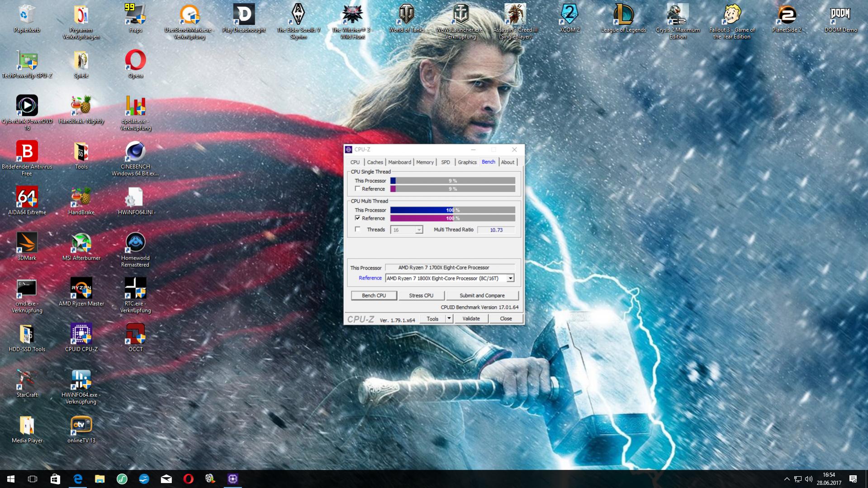
Task: Select the SPD tab
Action: [446, 162]
